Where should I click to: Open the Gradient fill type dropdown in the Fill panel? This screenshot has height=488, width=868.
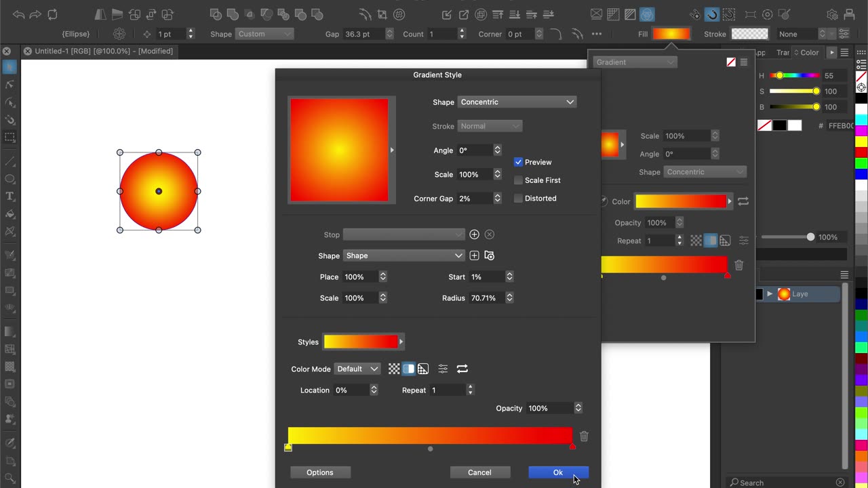(635, 62)
